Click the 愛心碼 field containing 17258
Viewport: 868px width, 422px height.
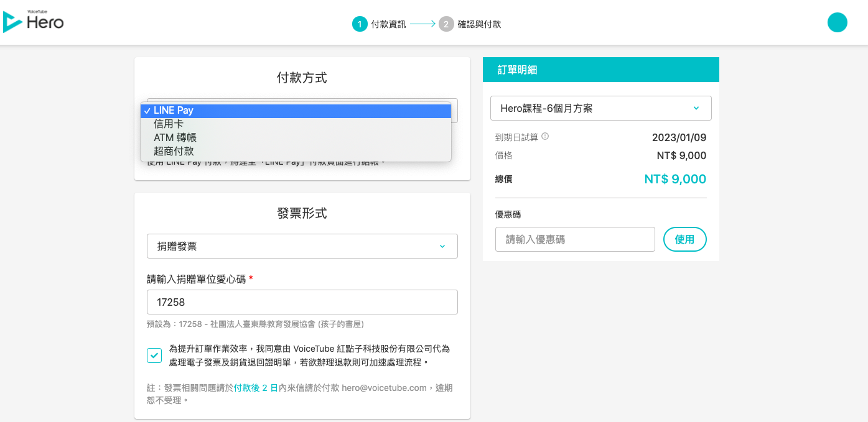coord(302,302)
